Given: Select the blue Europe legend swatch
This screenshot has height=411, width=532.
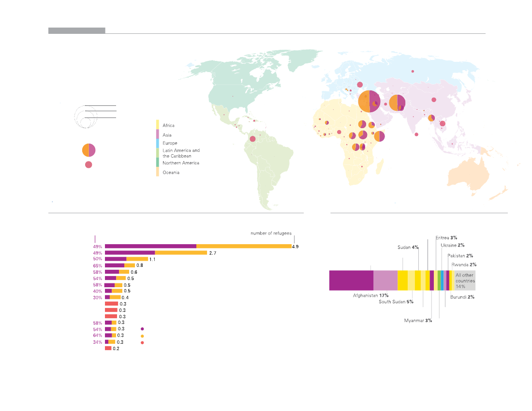Looking at the screenshot, I should pyautogui.click(x=158, y=143).
